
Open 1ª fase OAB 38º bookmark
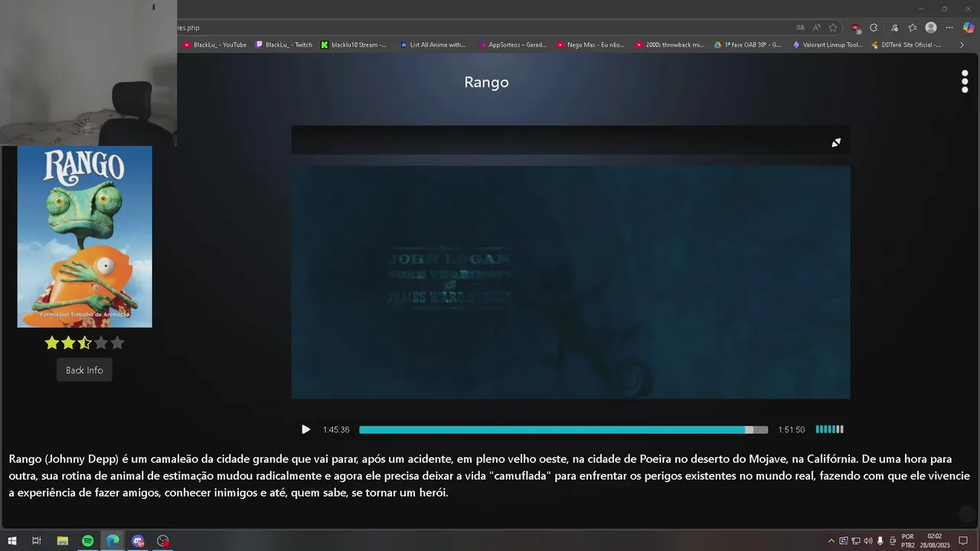748,45
